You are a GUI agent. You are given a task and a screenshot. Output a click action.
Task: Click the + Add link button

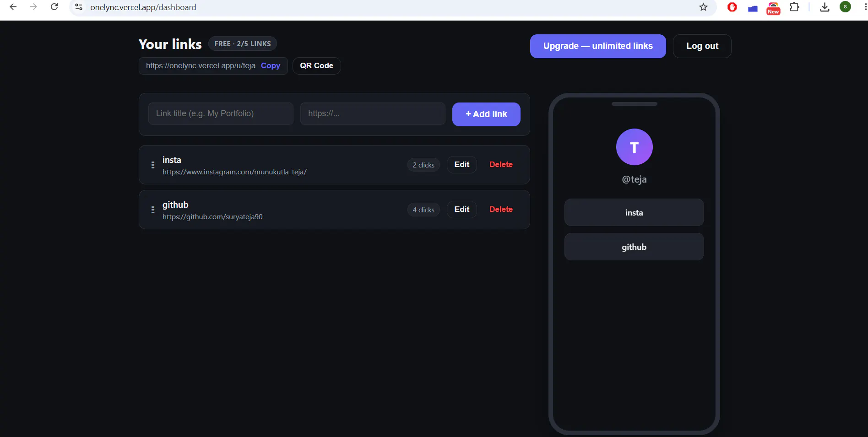[x=486, y=114]
